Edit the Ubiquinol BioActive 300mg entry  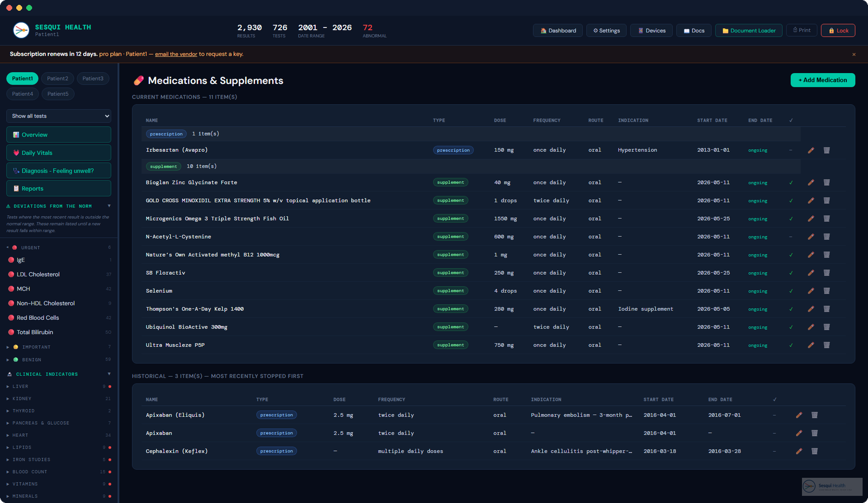[x=811, y=327]
